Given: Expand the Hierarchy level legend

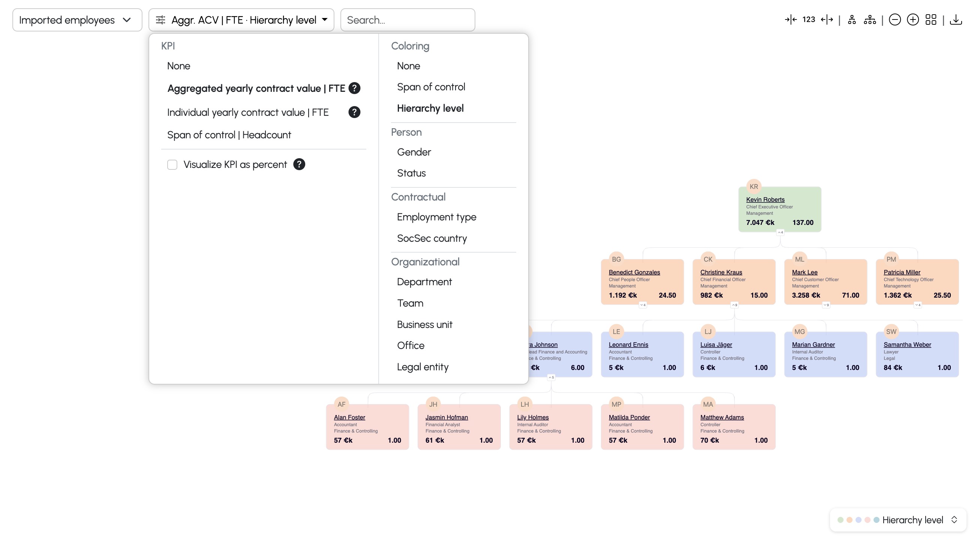Looking at the screenshot, I should click(954, 520).
